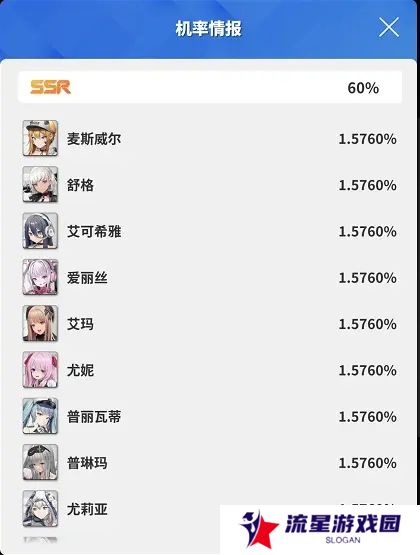Close the 机率情报 probability dialog

tap(389, 27)
